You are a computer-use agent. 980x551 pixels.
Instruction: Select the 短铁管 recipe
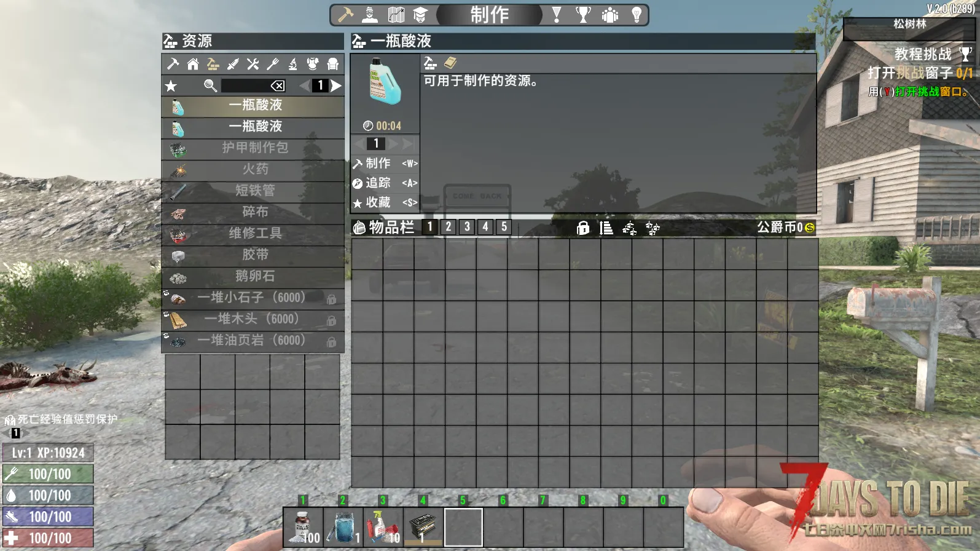[253, 192]
